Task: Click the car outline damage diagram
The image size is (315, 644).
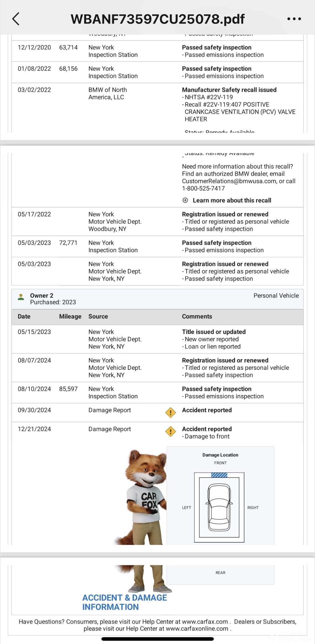Action: point(219,507)
